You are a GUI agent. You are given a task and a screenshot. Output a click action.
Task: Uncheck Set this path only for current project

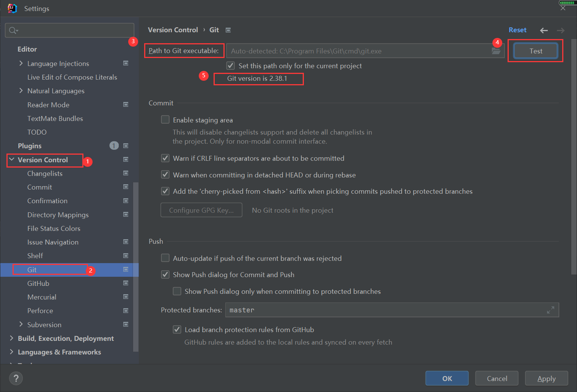230,66
